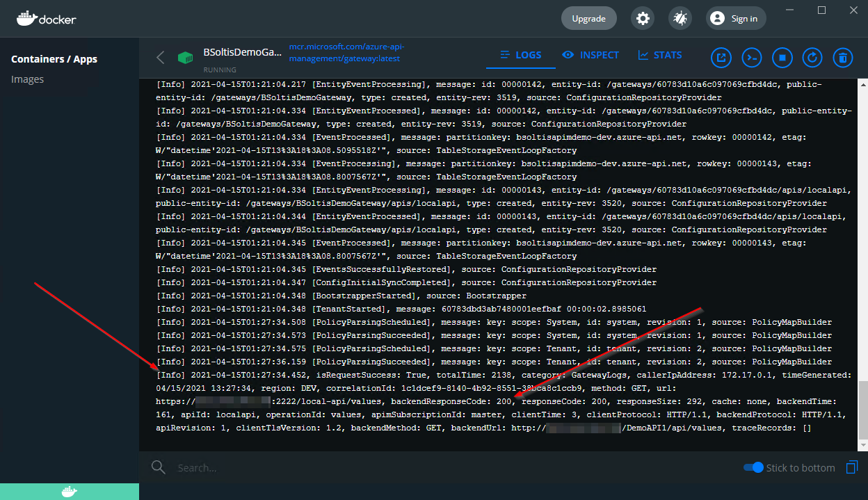Open the CLI terminal for container
The height and width of the screenshot is (500, 868).
click(752, 58)
